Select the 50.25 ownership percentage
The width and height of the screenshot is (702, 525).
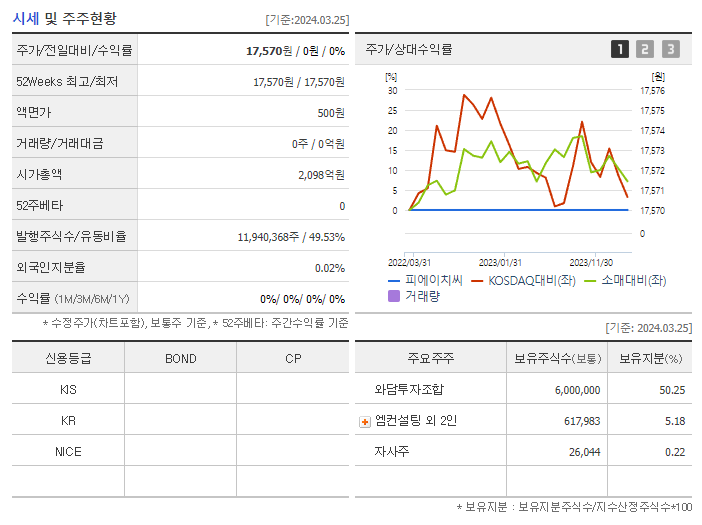672,390
